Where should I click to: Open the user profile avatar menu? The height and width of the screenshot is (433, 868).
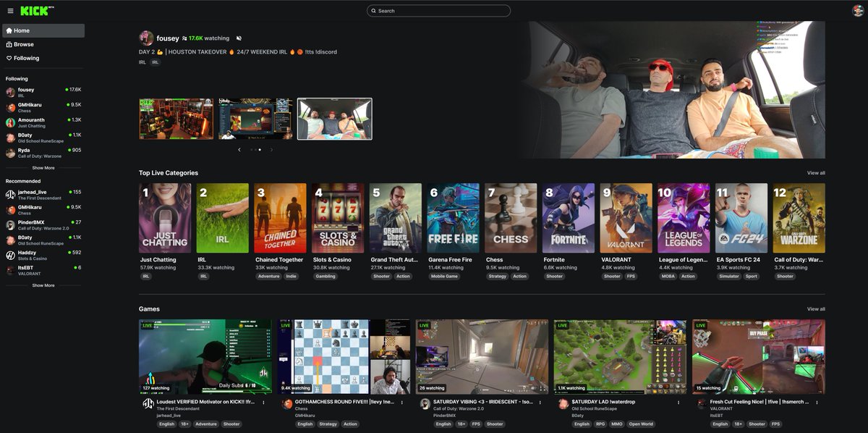(x=858, y=11)
